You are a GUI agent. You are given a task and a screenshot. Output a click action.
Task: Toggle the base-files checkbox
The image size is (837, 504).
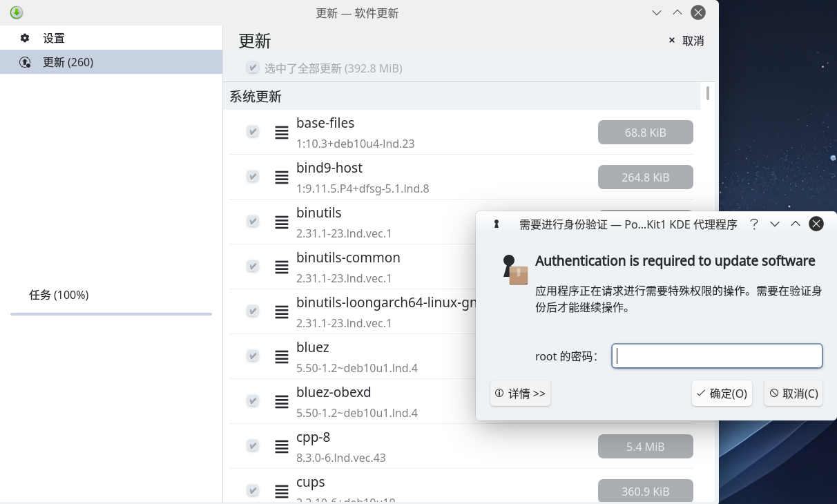point(253,131)
